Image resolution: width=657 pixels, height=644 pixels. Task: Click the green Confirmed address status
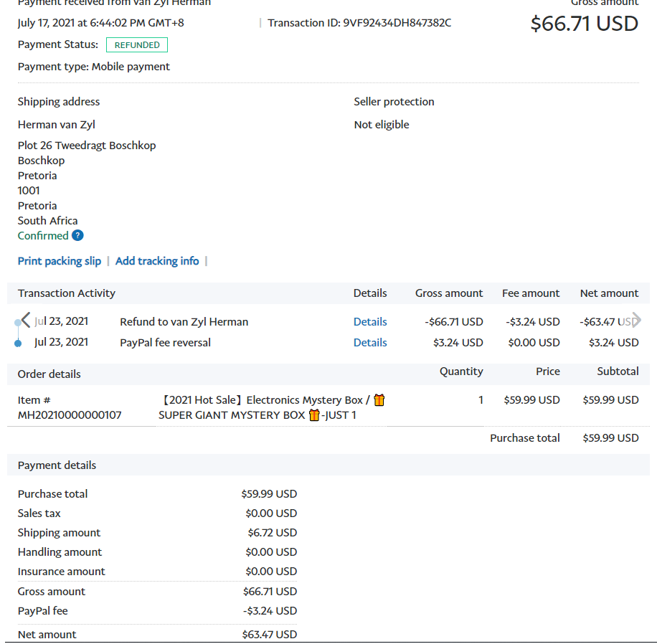43,236
